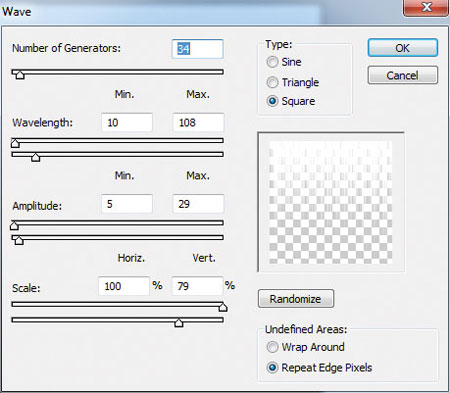Screen dimensions: 450x393
Task: Click the Amplitude Min field
Action: coord(127,204)
